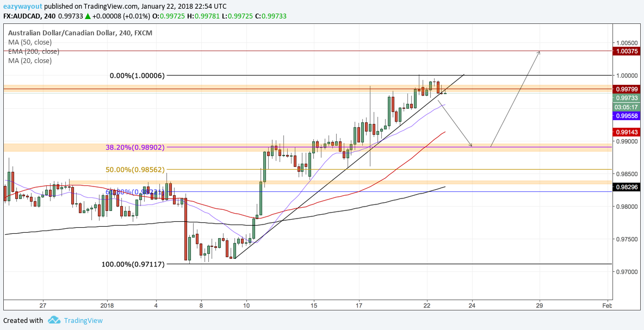644x330 pixels.
Task: Click the 0.99143 red MA price tag
Action: coord(628,132)
